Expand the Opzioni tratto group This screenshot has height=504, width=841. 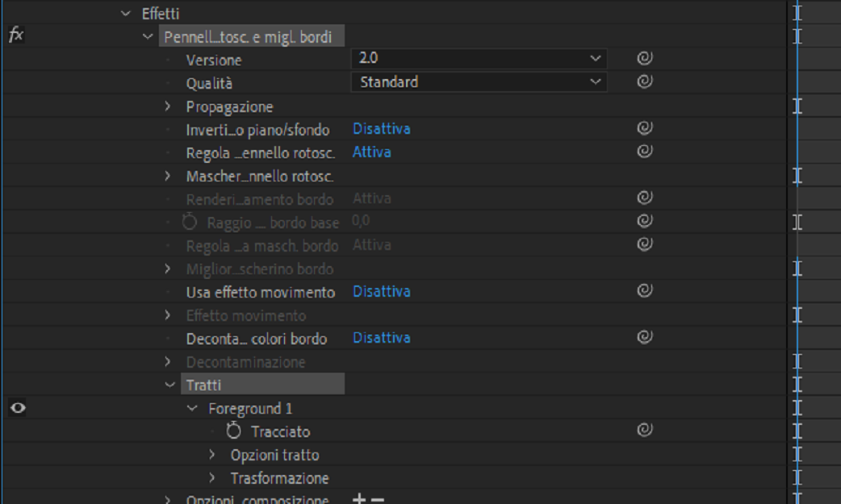212,455
